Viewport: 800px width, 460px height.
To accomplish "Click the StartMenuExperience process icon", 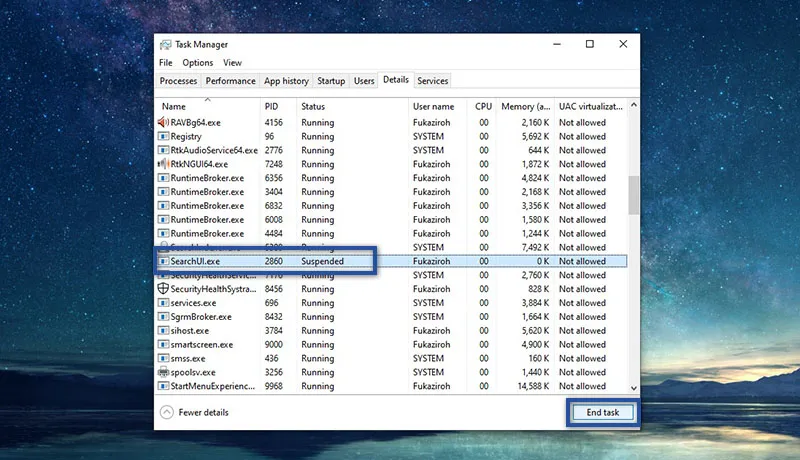I will click(163, 386).
